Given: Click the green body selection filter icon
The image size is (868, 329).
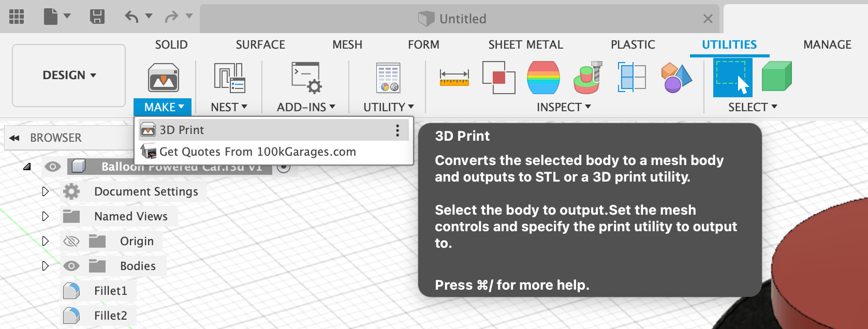Looking at the screenshot, I should click(776, 77).
